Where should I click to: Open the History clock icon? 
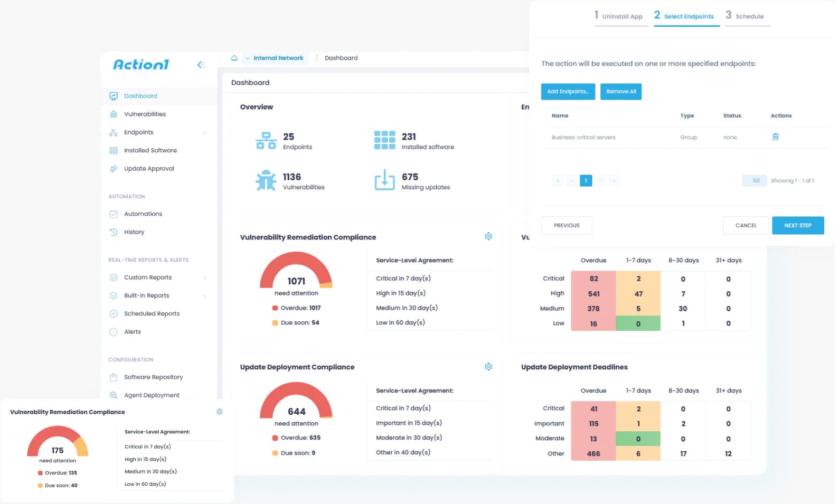[113, 232]
